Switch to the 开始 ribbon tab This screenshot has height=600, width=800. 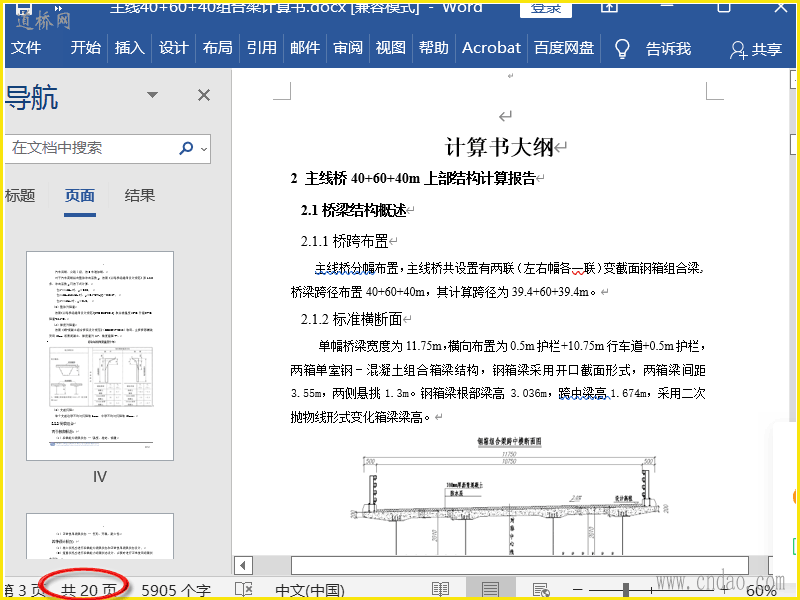(86, 48)
